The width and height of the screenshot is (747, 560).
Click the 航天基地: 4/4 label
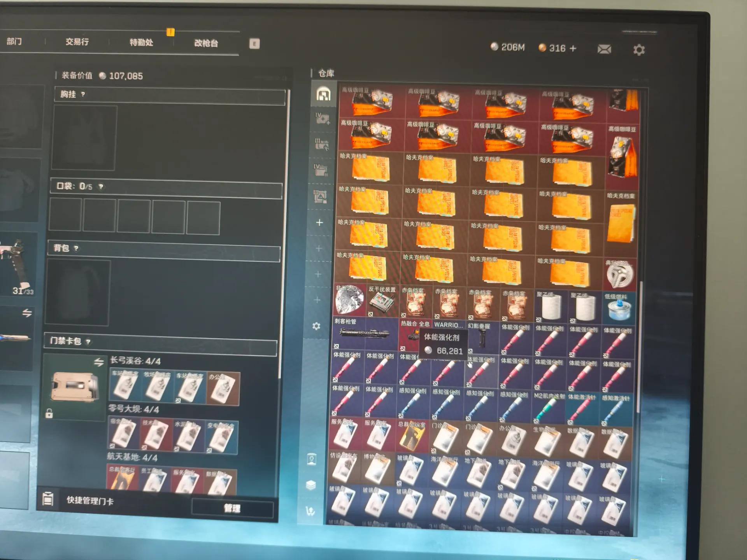[132, 457]
